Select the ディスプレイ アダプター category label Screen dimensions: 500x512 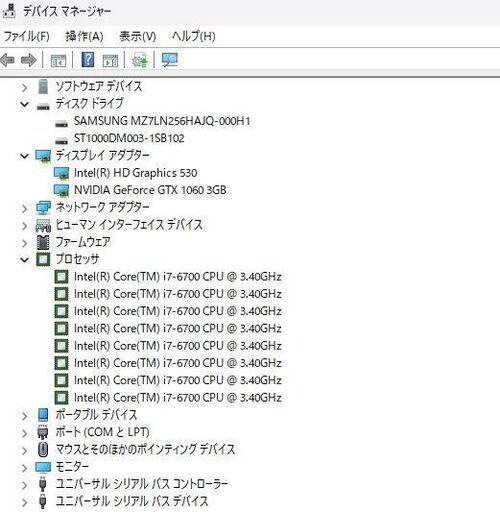pyautogui.click(x=102, y=155)
